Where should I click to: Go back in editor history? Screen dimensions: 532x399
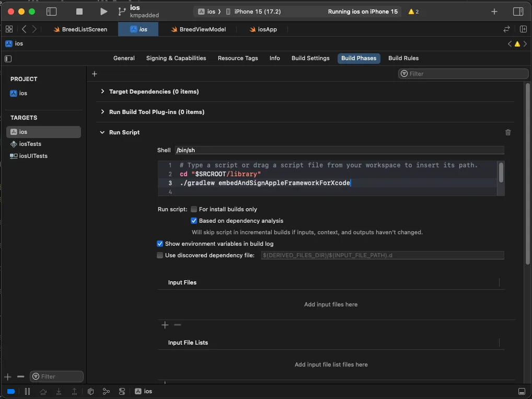[x=24, y=29]
